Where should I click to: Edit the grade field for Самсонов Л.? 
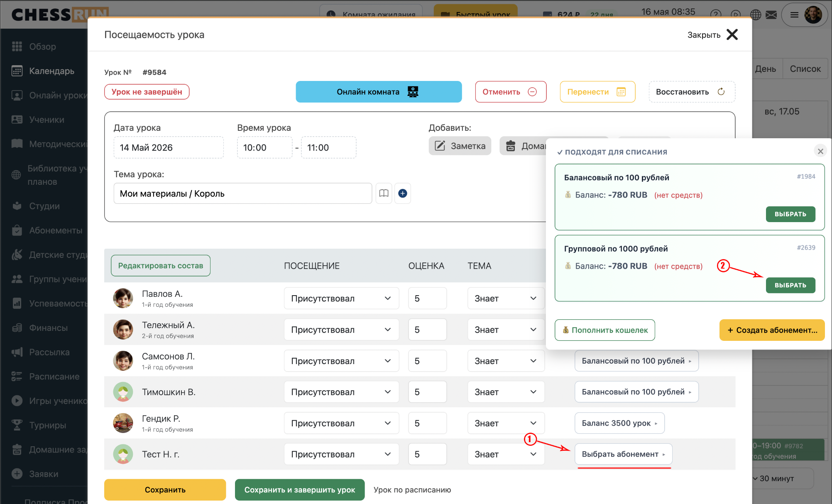click(x=427, y=361)
